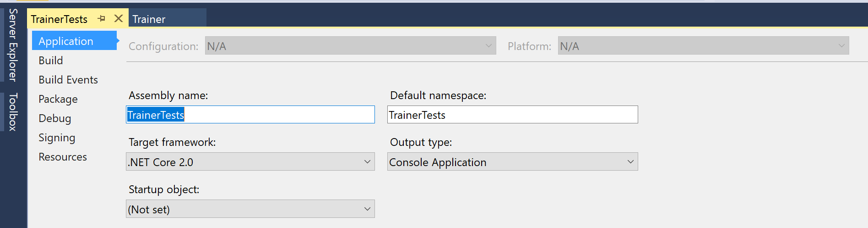The width and height of the screenshot is (868, 228).
Task: Go to the Build settings page
Action: (x=51, y=61)
